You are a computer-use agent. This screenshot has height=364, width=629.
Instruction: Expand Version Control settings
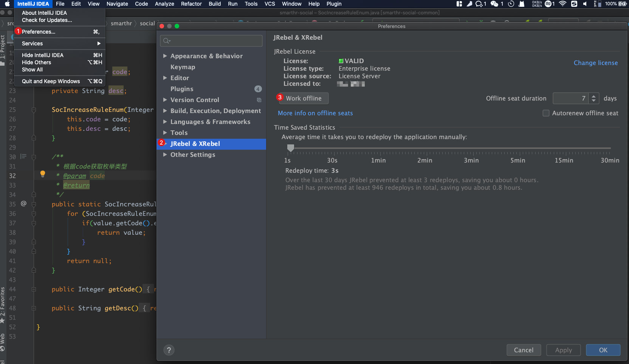click(x=165, y=100)
